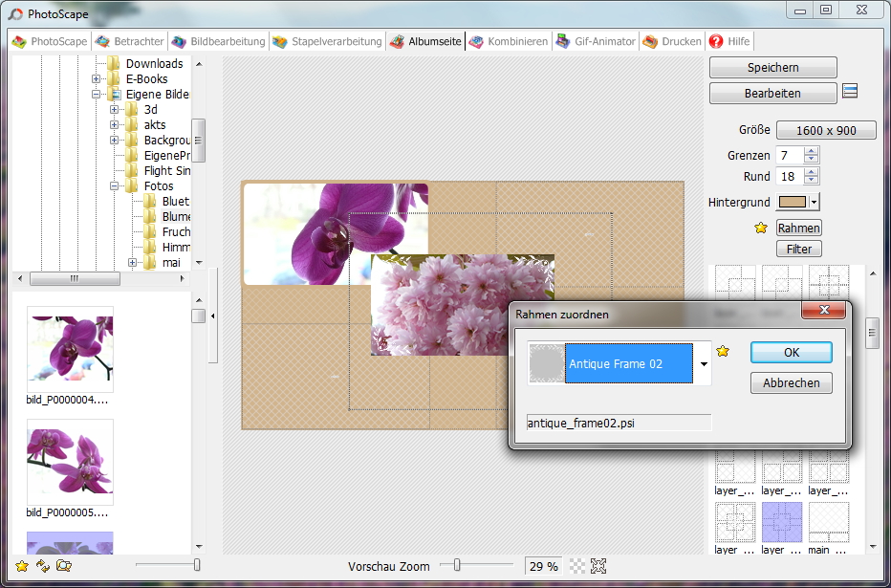Screen dimensions: 891x588
Task: Click the folder search icon at bottom left
Action: click(64, 566)
